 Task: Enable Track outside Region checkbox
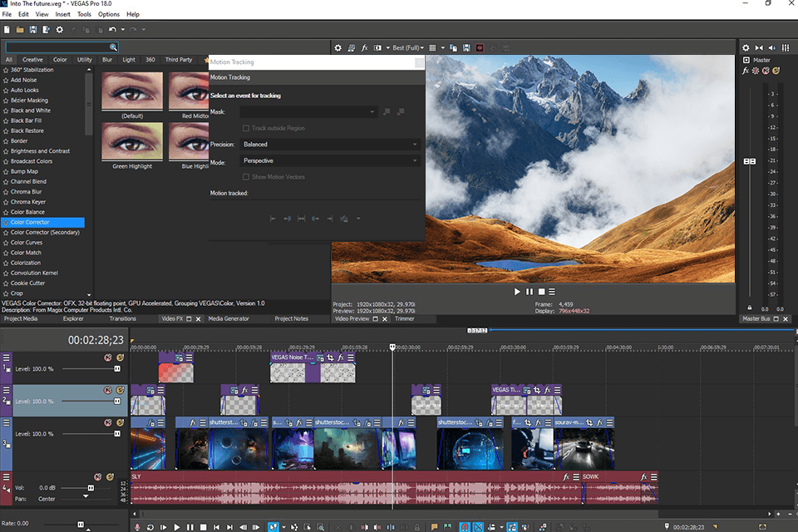click(246, 128)
